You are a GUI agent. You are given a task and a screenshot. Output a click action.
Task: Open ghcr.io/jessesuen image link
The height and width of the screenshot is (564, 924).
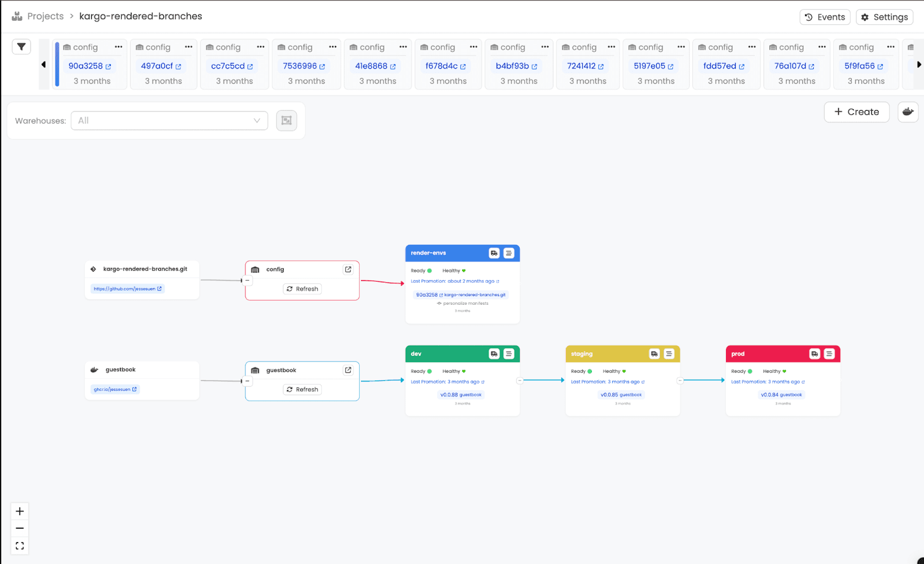tap(115, 389)
